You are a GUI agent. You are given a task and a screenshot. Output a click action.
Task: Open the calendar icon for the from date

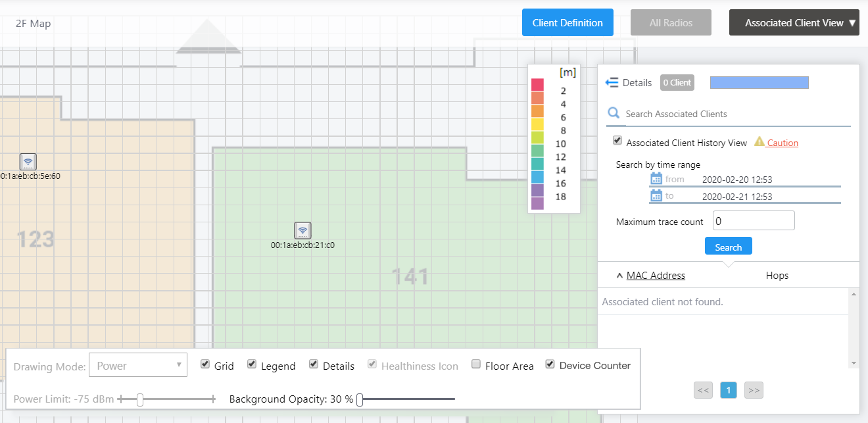point(656,179)
